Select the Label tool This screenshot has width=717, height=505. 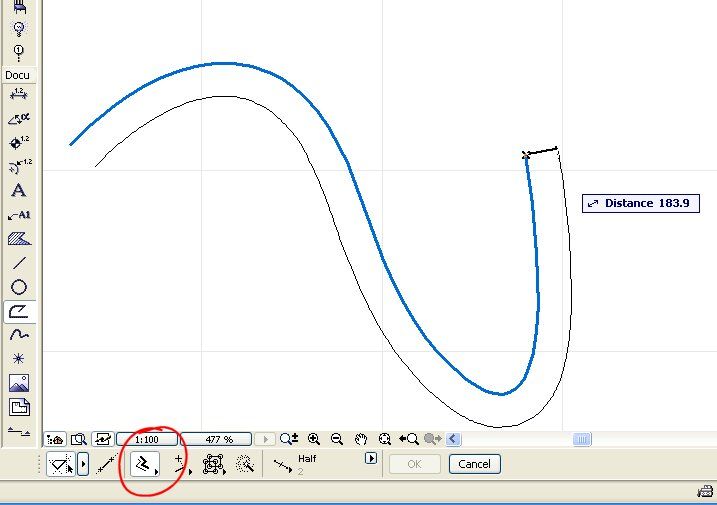click(x=19, y=215)
